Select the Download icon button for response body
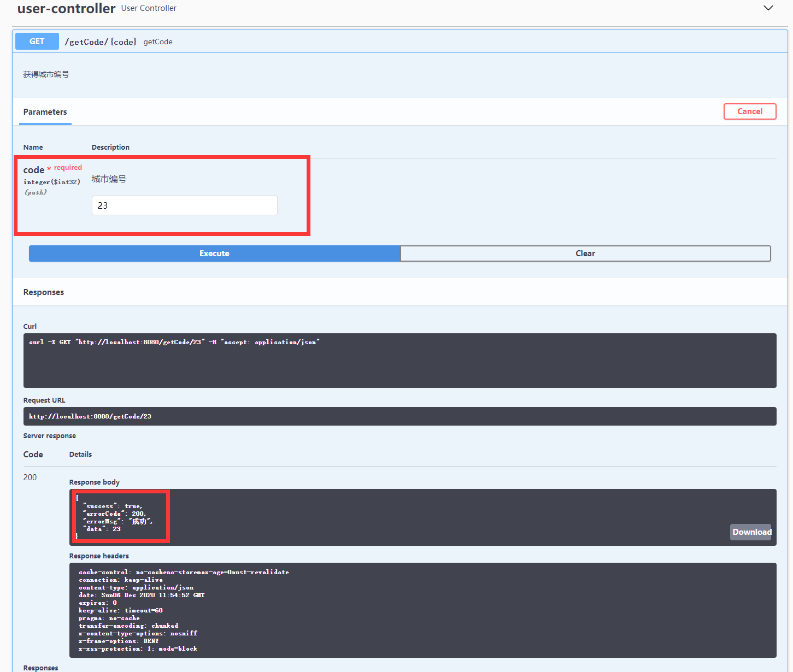 click(750, 532)
